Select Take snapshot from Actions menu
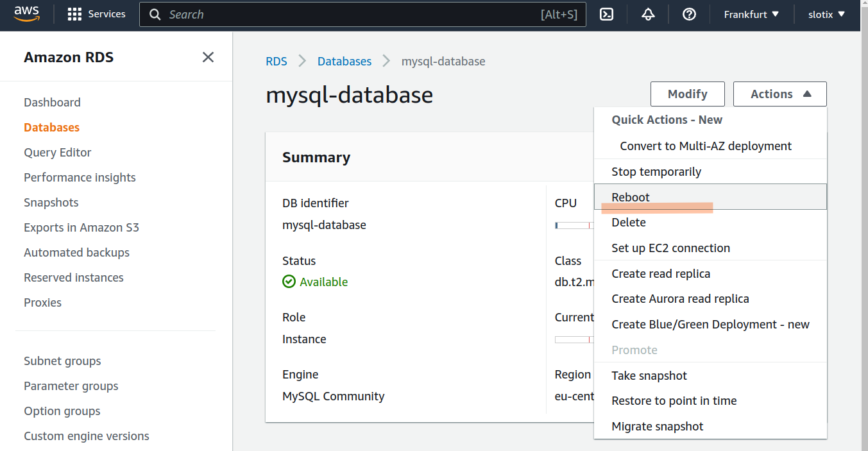868x451 pixels. 710,375
